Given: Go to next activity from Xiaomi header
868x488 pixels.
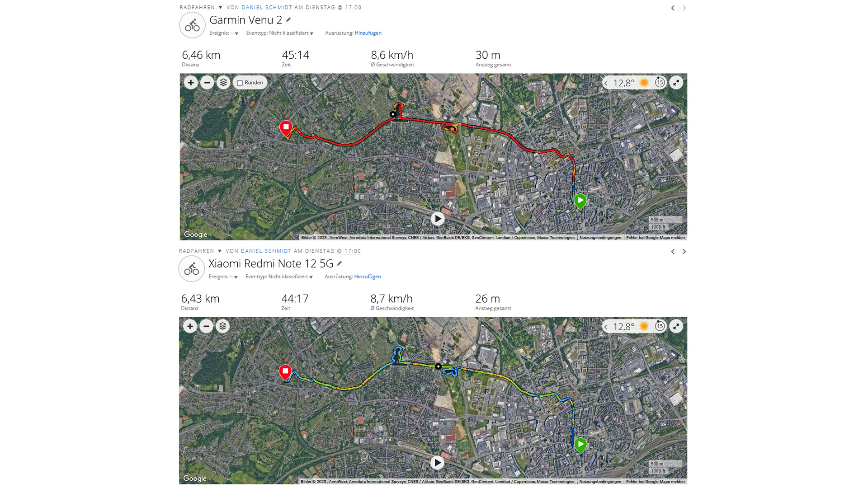Looking at the screenshot, I should click(x=684, y=252).
